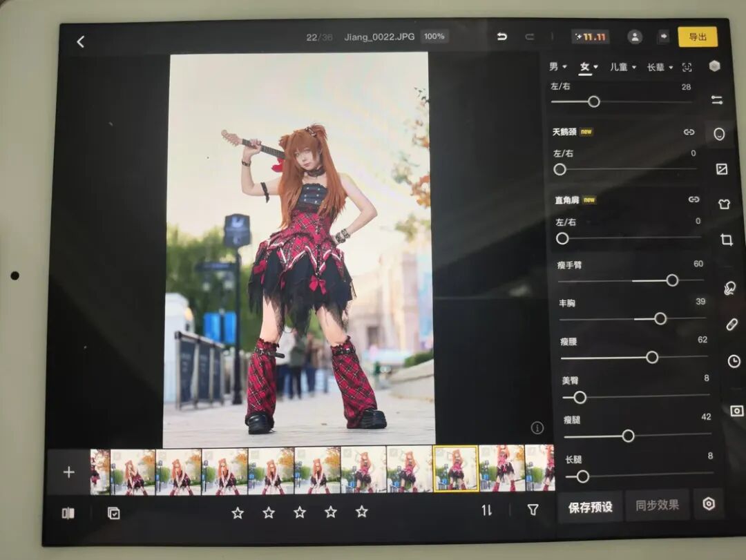
Task: Open the 11.11 promotion badge
Action: click(591, 37)
